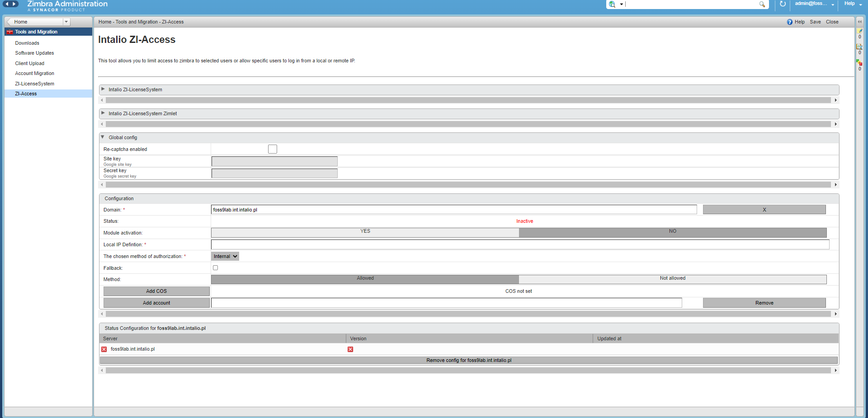The image size is (868, 418).
Task: Set Module activation to YES
Action: coord(365,232)
